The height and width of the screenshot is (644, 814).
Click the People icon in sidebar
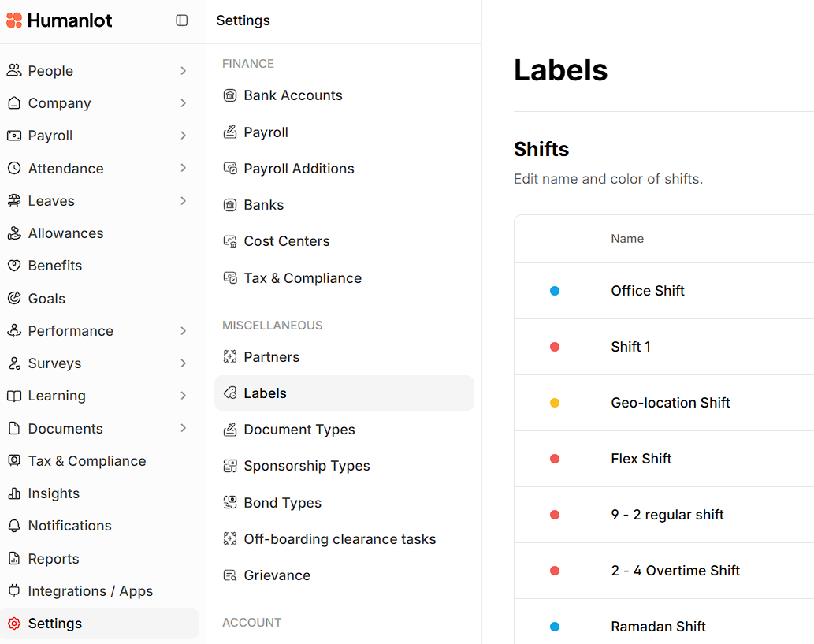[14, 71]
